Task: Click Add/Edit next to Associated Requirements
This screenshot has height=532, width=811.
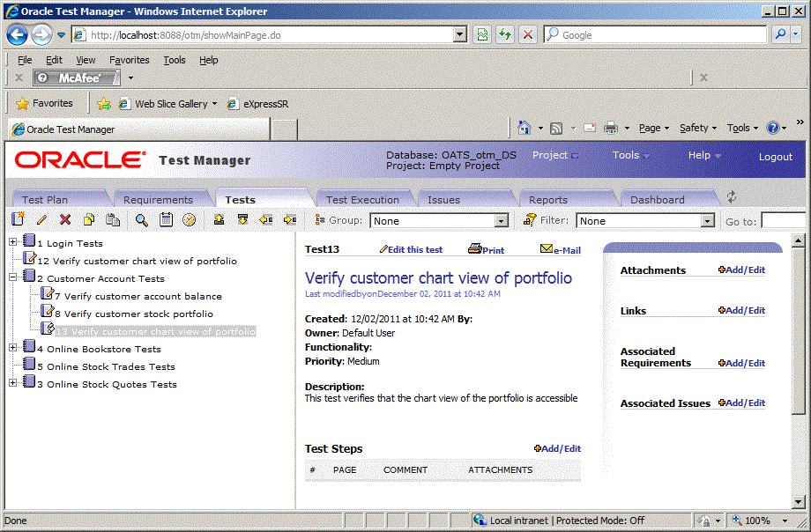Action: [x=741, y=363]
